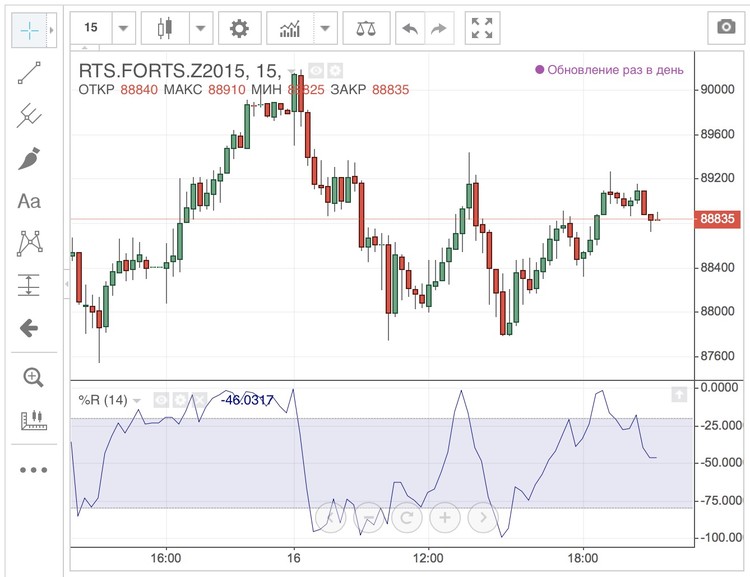The height and width of the screenshot is (577, 750).
Task: Zoom out with the minus navigation button
Action: 368,517
